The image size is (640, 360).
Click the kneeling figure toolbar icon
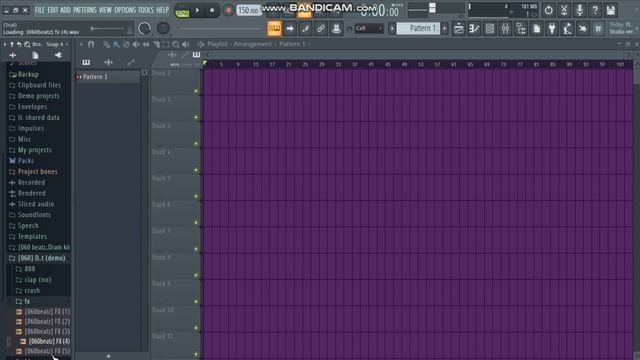(567, 29)
